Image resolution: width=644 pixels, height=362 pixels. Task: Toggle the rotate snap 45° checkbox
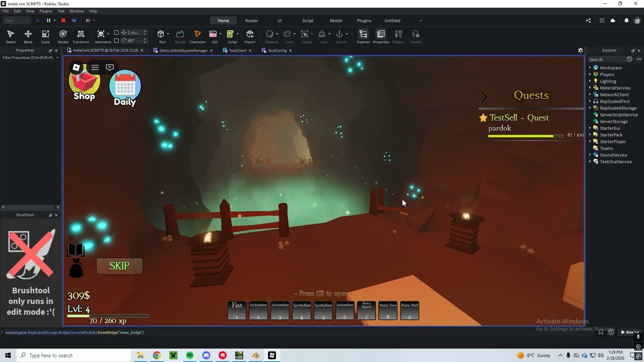point(116,41)
